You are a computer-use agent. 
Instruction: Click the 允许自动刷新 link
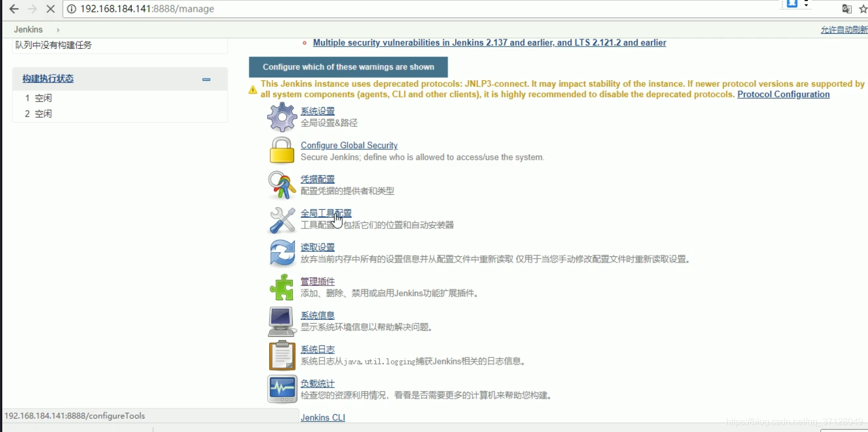(x=844, y=30)
